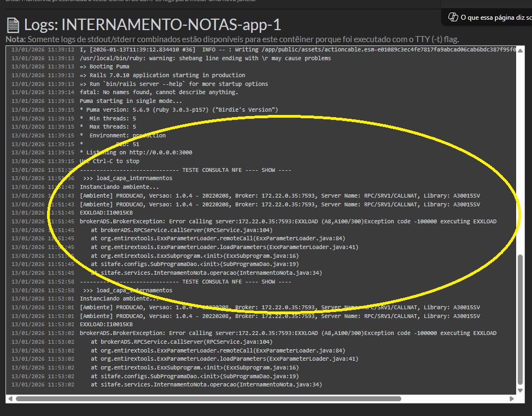Click the 11:53:02 brokerADS.BrokerException error line
532x416 pixels.
pos(288,333)
